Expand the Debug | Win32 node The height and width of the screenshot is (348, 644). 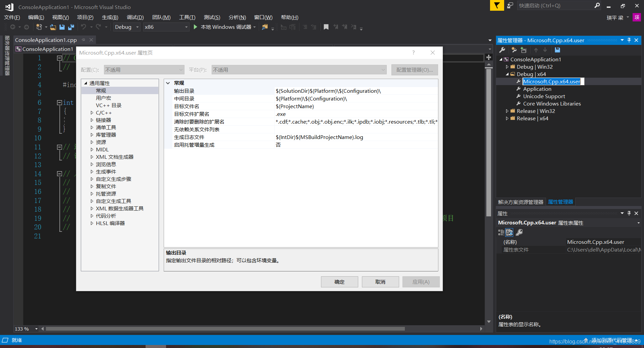coord(507,67)
